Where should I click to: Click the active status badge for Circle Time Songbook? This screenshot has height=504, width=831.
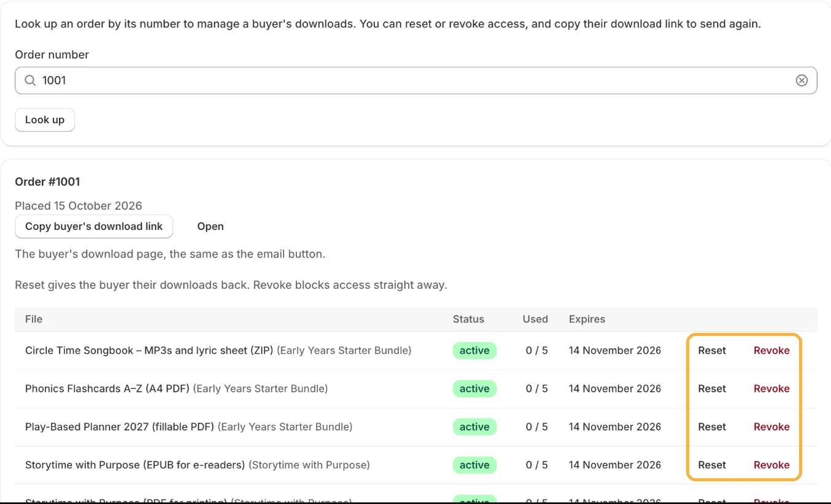(474, 351)
